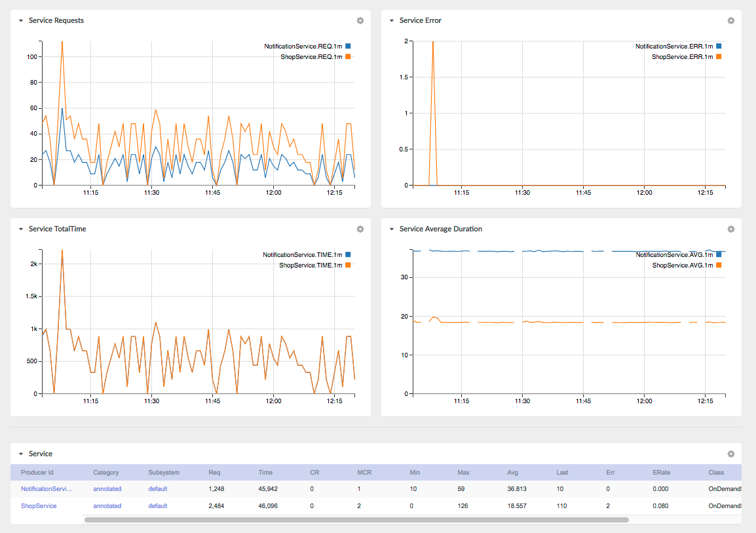Toggle the ShopService.TIME.1m legend swatch

[348, 266]
